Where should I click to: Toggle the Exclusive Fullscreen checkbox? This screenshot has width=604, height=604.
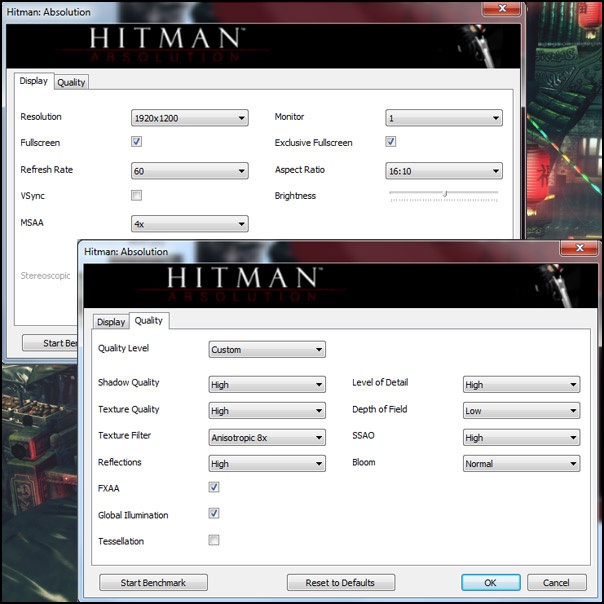391,142
